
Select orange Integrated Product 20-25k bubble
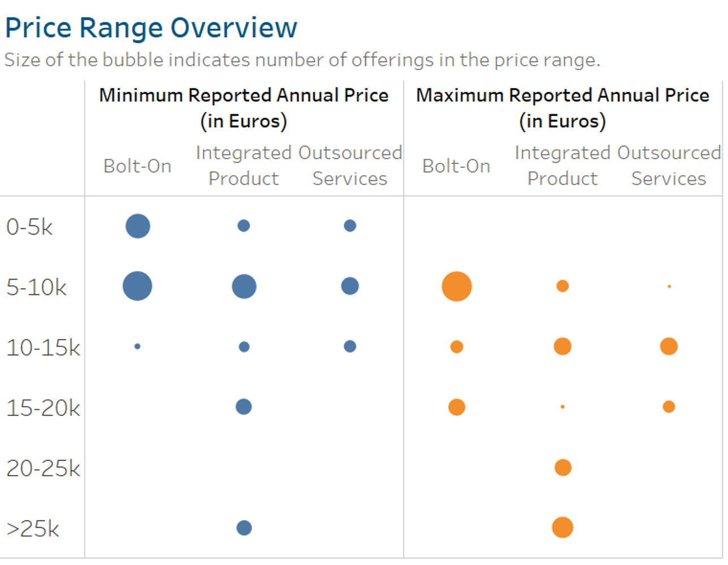click(563, 467)
